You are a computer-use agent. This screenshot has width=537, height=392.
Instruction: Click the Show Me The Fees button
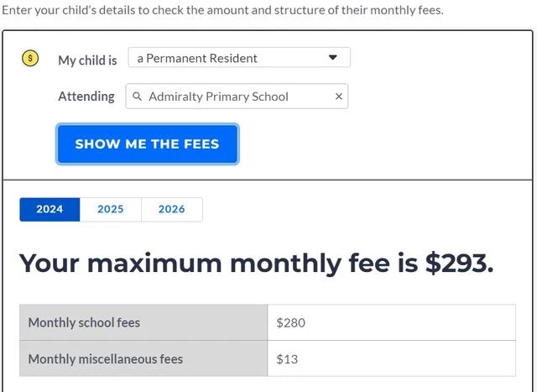click(148, 144)
